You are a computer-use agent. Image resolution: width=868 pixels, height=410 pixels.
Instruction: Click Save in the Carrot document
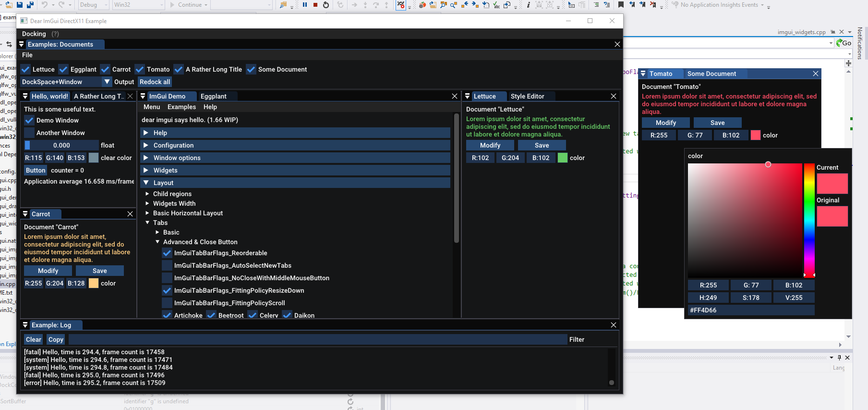click(100, 271)
